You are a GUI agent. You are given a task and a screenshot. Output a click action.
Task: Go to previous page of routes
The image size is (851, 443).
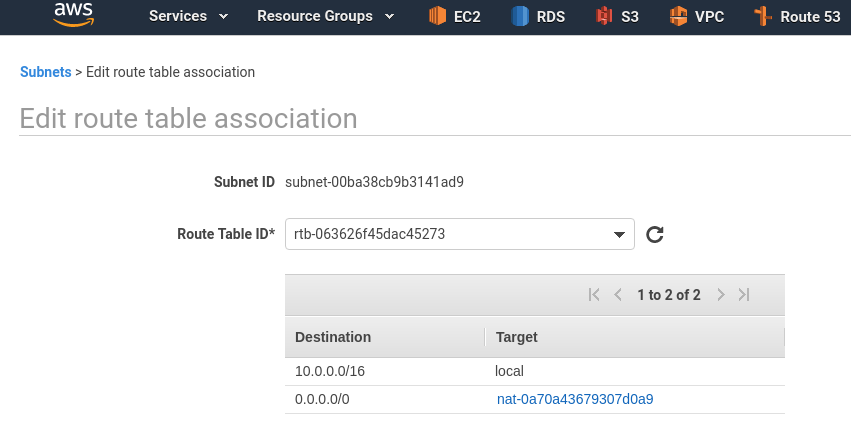618,295
